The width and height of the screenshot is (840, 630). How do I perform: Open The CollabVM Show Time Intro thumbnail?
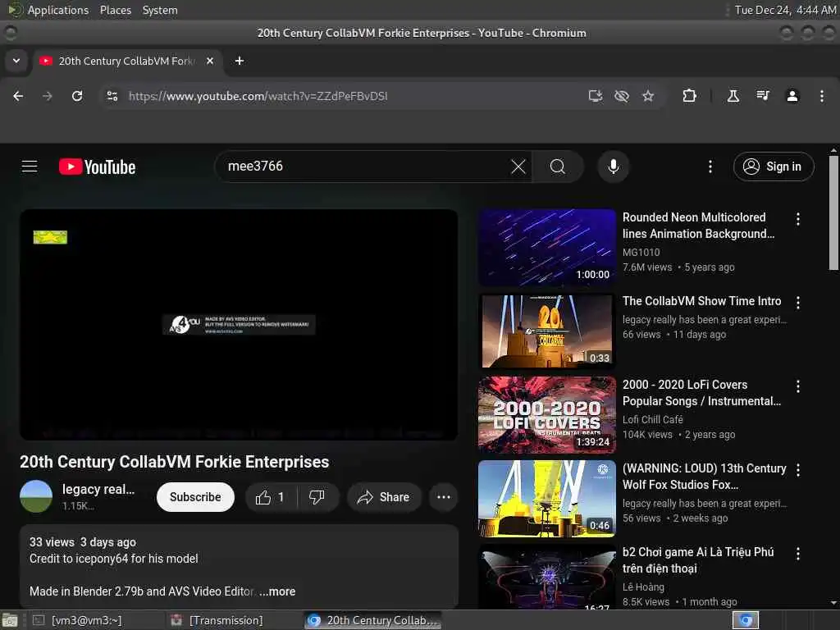(547, 331)
